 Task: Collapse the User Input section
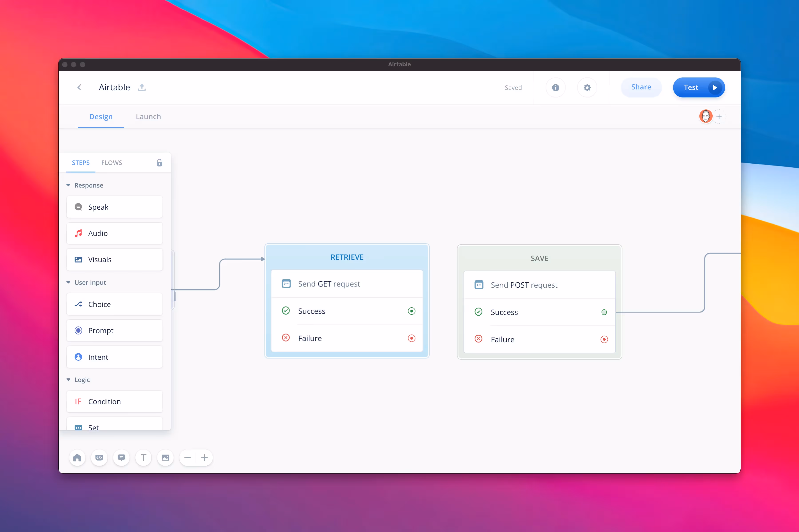(69, 282)
